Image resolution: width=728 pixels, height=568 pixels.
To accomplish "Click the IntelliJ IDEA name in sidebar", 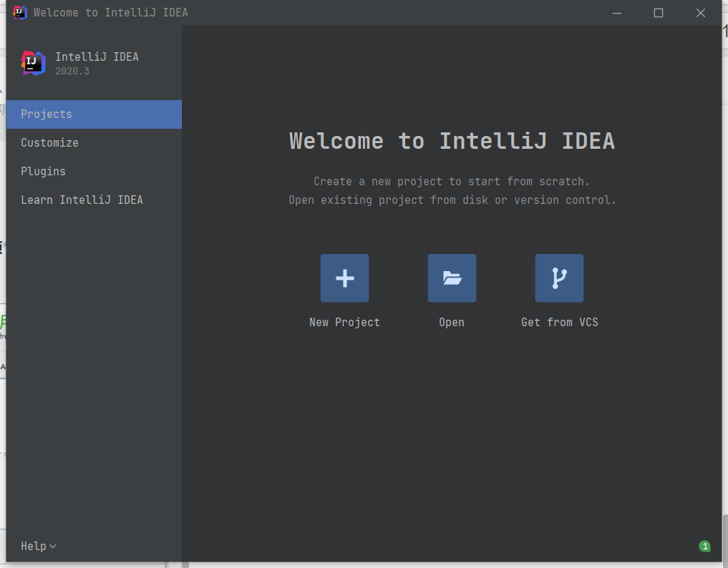I will (x=97, y=57).
